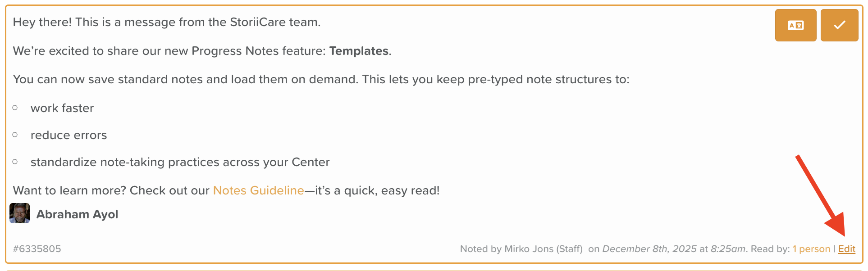This screenshot has width=868, height=271.
Task: Mark note as read with checkmark button
Action: click(839, 25)
